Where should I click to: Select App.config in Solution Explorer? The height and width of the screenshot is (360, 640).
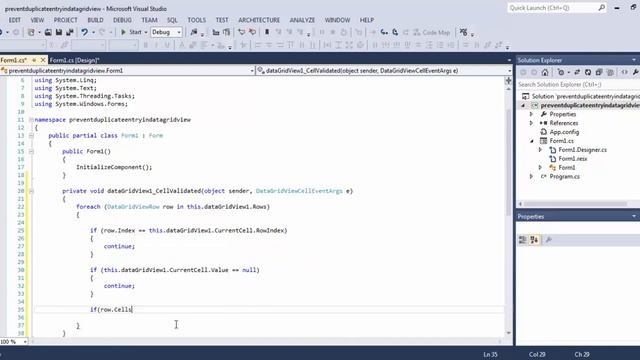click(x=564, y=132)
